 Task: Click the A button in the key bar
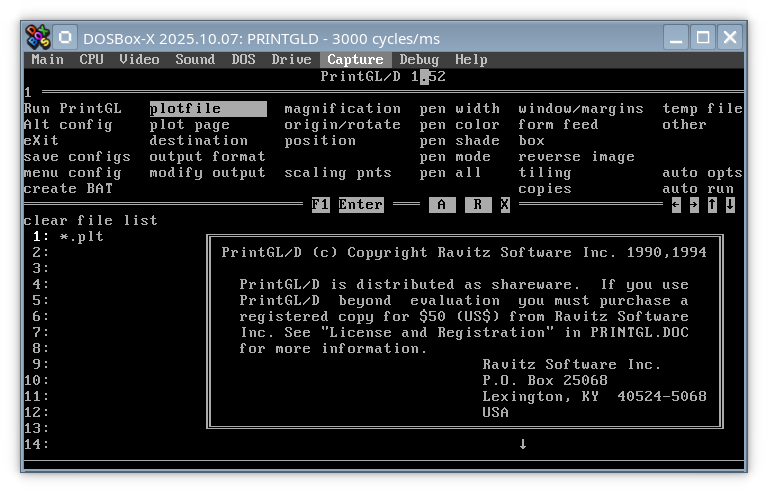(442, 205)
